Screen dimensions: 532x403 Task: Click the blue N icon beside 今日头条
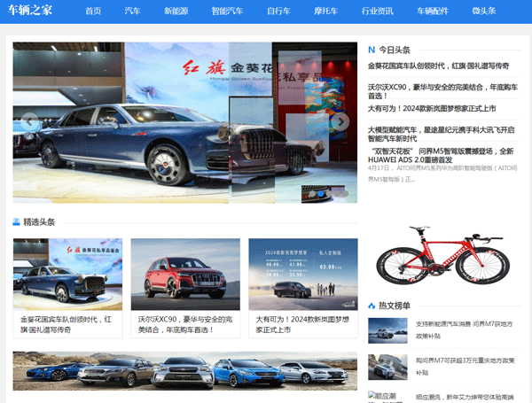(372, 50)
